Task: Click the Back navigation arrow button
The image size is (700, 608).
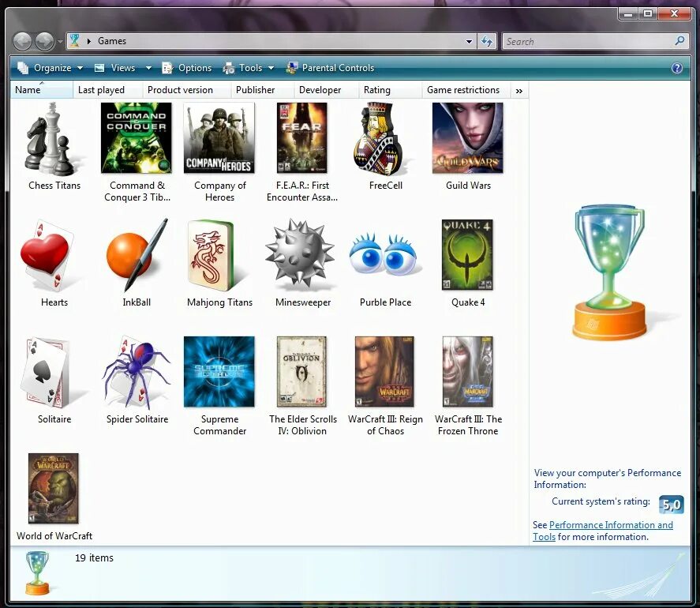Action: click(x=22, y=42)
